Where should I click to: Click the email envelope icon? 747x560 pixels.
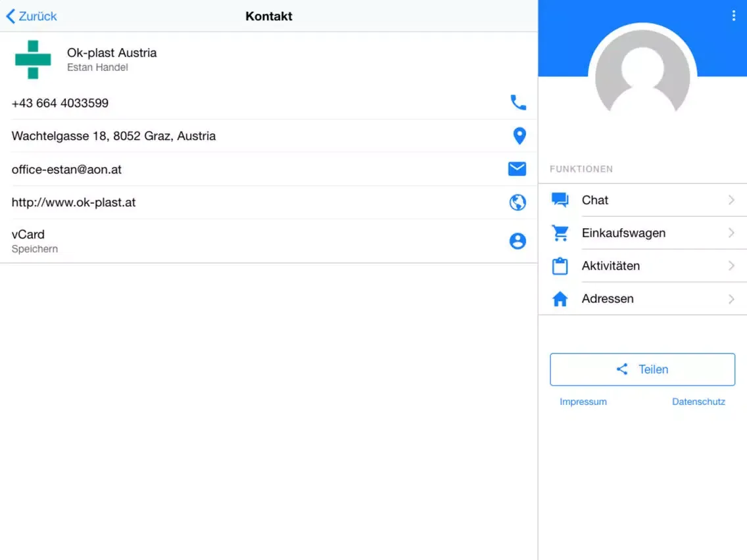pos(517,169)
